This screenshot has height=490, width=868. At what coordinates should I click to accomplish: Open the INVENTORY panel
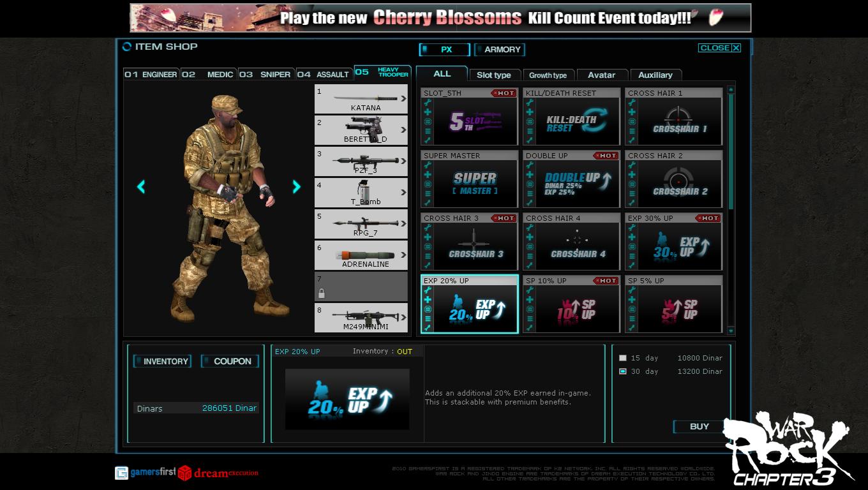pos(162,361)
